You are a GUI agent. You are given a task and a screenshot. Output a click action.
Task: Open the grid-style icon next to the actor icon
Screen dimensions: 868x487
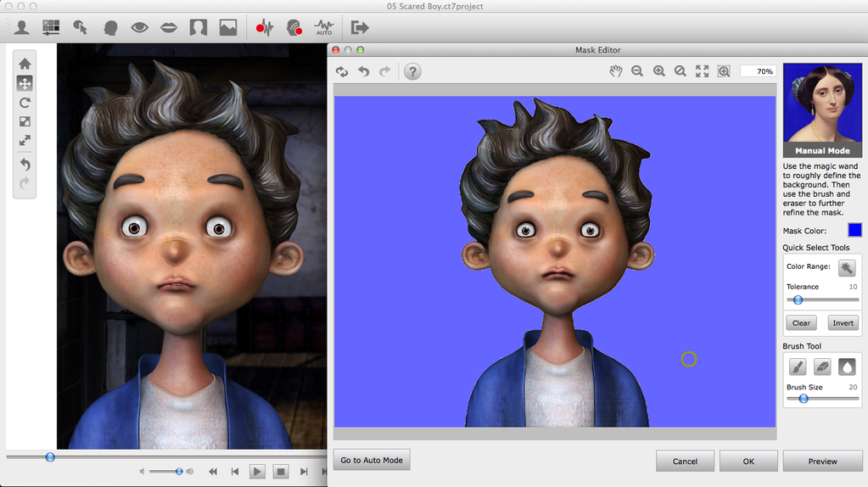[x=51, y=27]
